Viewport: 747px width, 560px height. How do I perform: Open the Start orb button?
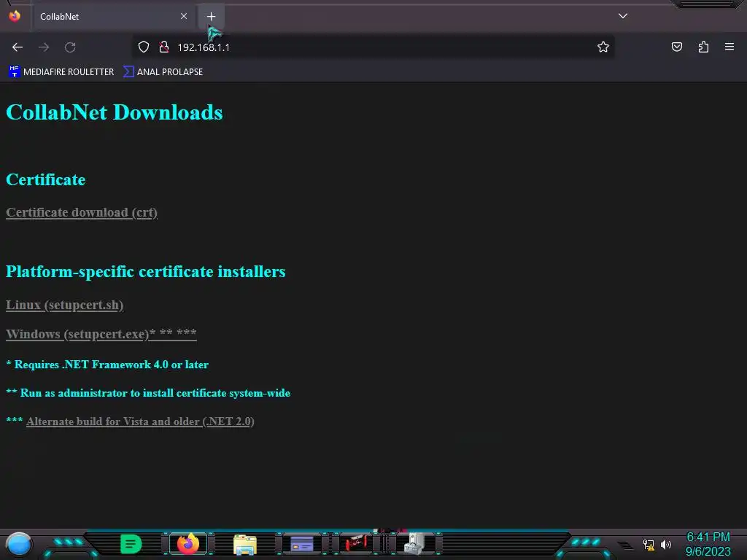[x=18, y=545]
